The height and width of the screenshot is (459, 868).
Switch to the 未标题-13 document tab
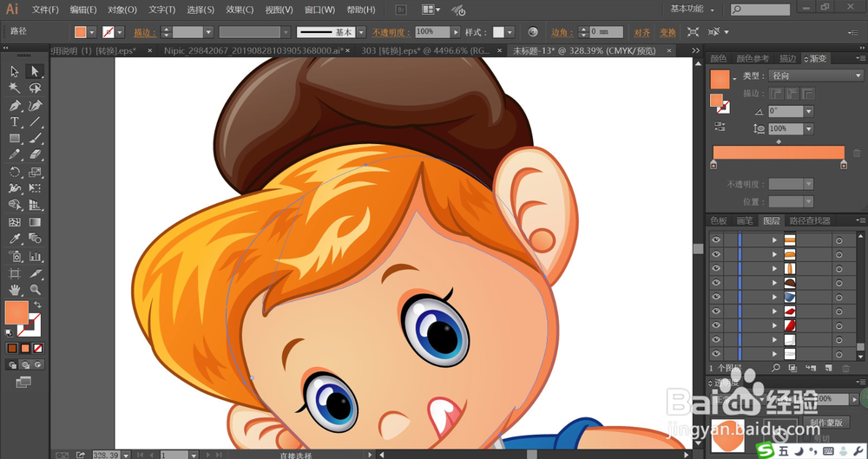[584, 51]
